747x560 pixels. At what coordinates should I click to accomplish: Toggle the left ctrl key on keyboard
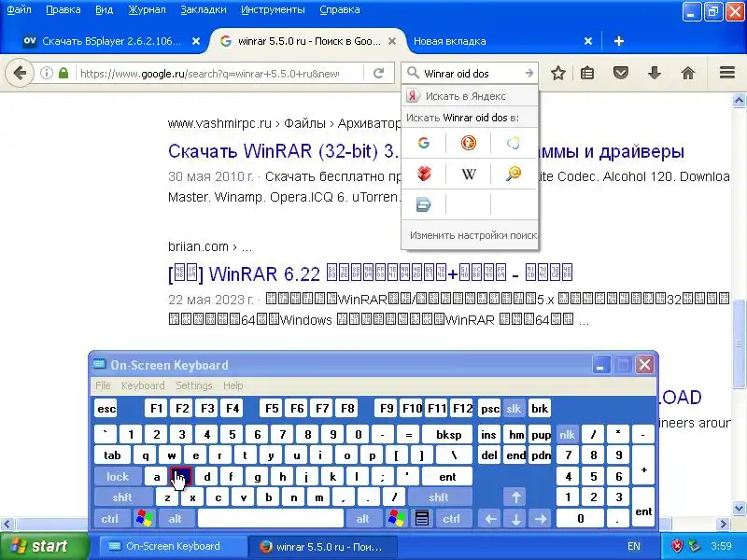point(110,518)
